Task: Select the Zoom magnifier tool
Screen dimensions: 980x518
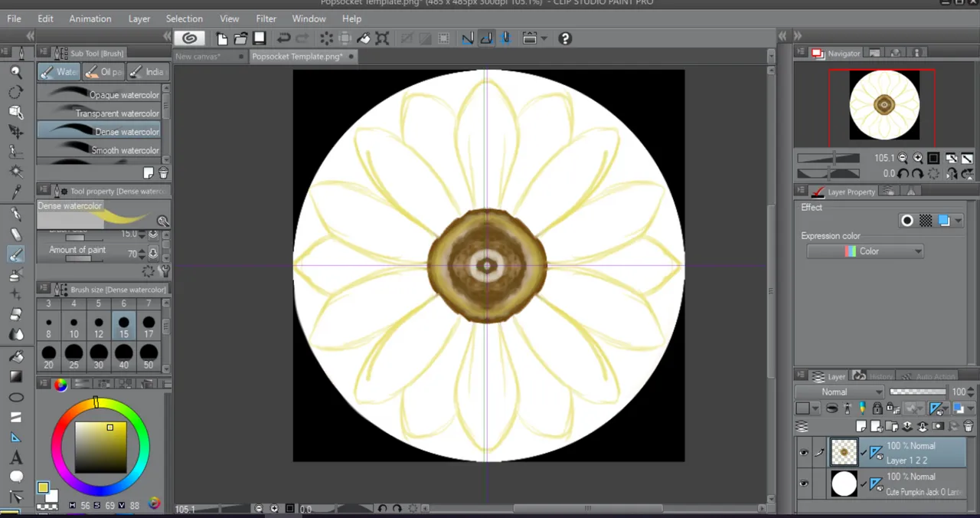Action: pos(16,72)
